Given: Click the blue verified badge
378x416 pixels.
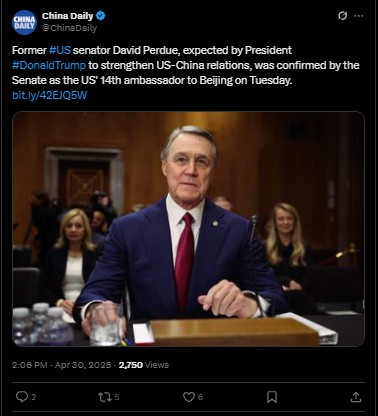Looking at the screenshot, I should [101, 15].
